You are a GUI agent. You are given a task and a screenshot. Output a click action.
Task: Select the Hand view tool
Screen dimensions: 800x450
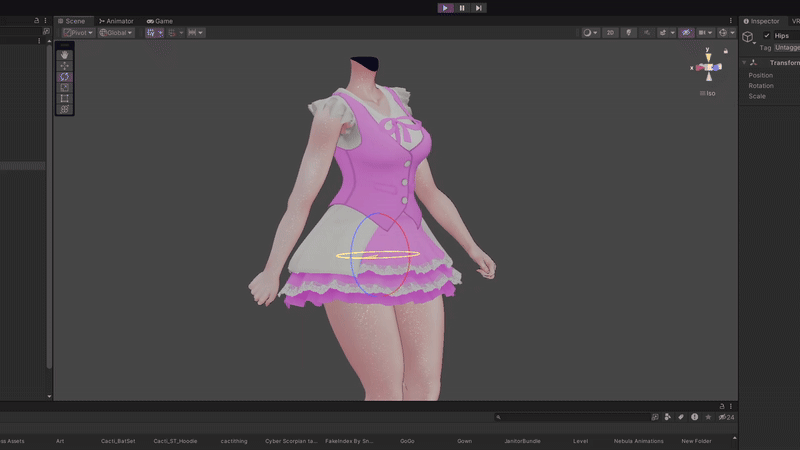click(65, 55)
